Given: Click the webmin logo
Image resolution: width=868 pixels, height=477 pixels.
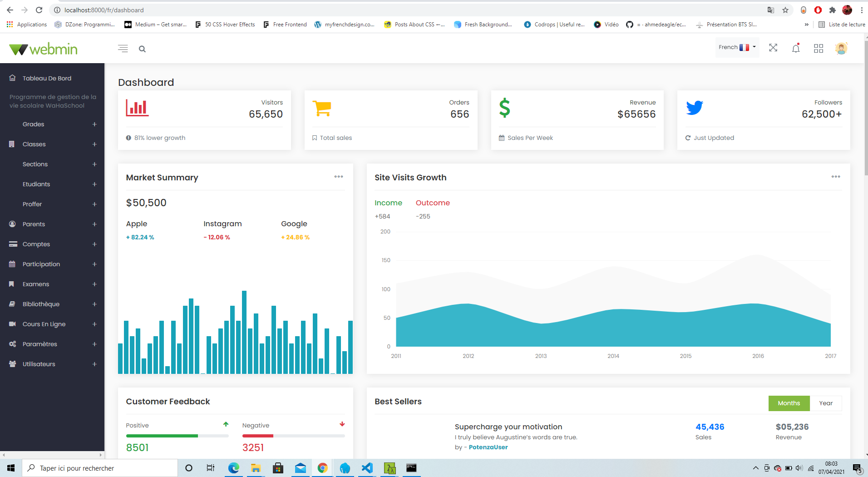Looking at the screenshot, I should pos(44,49).
